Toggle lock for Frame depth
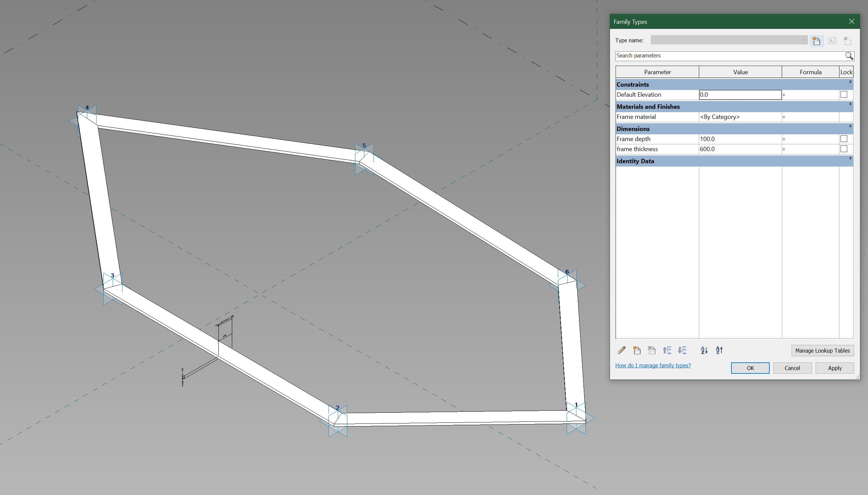Screen dimensions: 868x495 click(844, 139)
